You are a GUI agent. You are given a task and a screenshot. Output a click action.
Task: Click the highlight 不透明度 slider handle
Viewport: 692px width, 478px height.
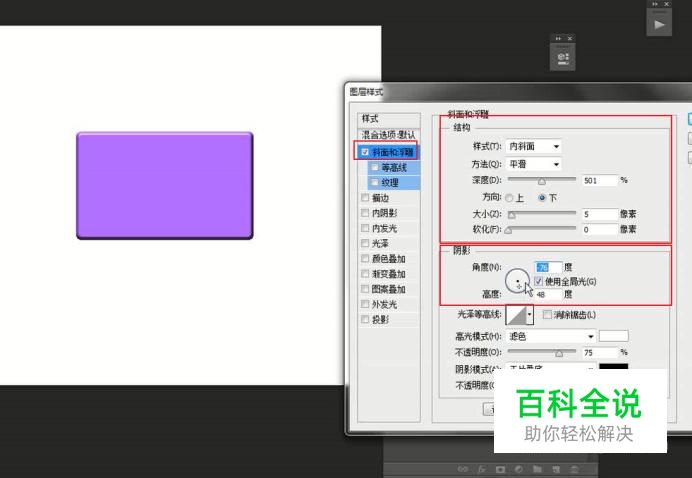[559, 353]
